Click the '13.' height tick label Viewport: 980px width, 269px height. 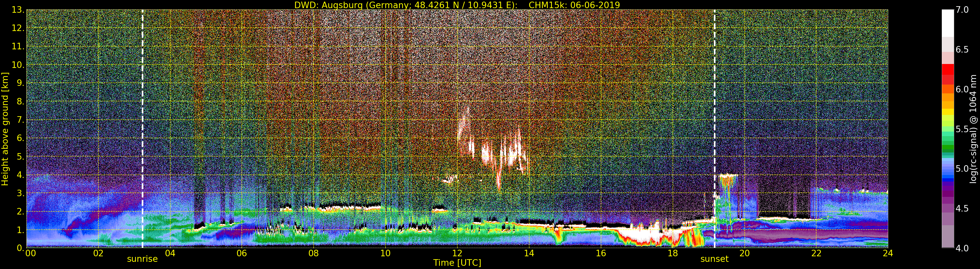[18, 9]
